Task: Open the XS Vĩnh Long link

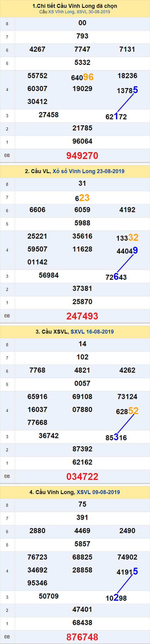Action: pos(61,12)
